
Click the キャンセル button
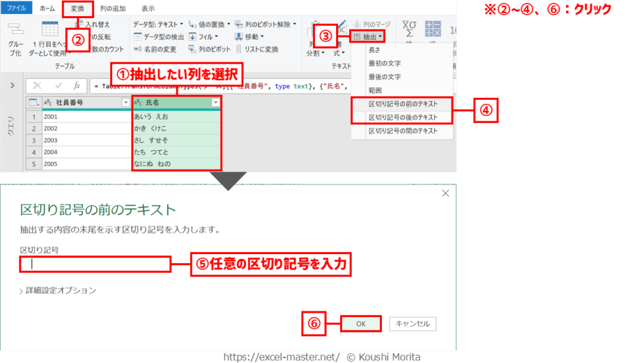tap(413, 324)
